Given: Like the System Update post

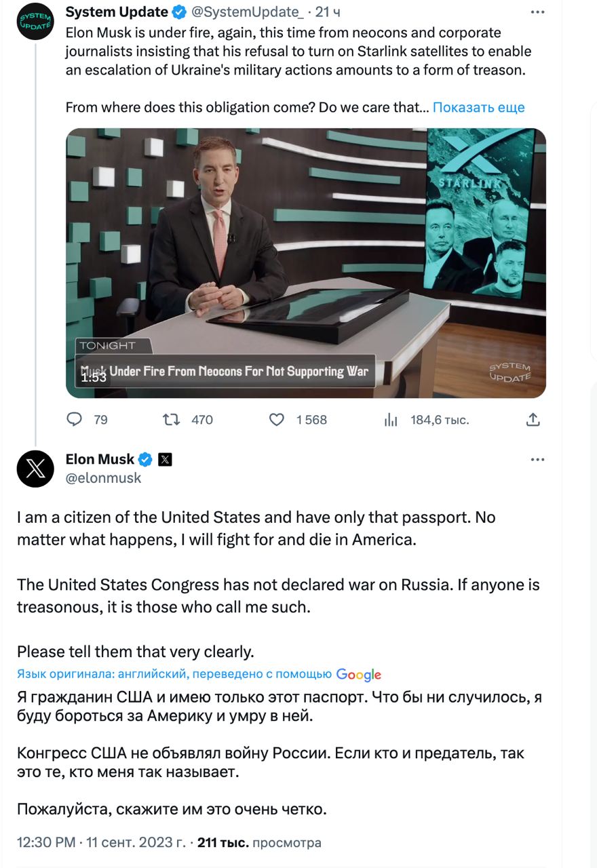Looking at the screenshot, I should 277,420.
